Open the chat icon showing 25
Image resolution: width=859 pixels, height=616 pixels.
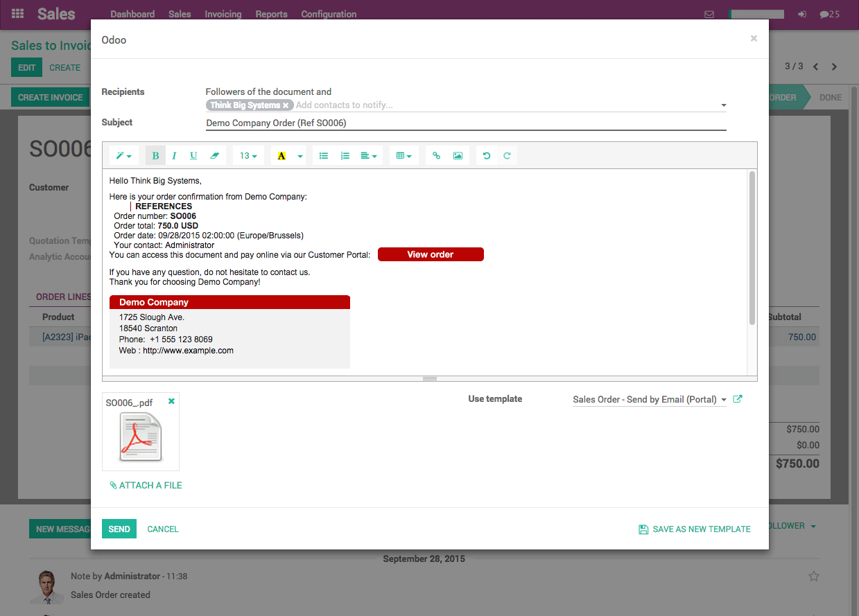[829, 14]
